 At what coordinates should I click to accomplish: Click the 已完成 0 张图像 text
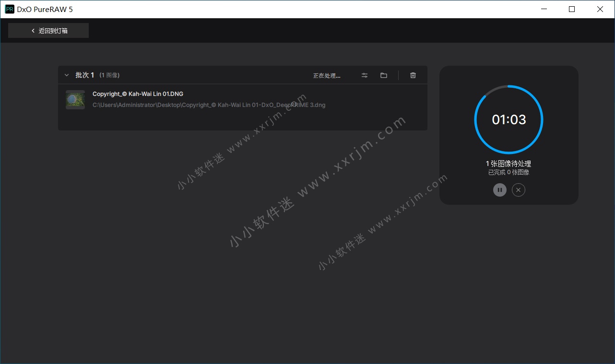click(509, 172)
